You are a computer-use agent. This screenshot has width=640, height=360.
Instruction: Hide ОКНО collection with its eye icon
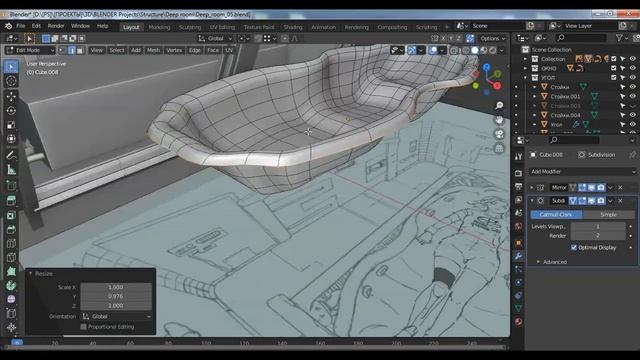[632, 68]
